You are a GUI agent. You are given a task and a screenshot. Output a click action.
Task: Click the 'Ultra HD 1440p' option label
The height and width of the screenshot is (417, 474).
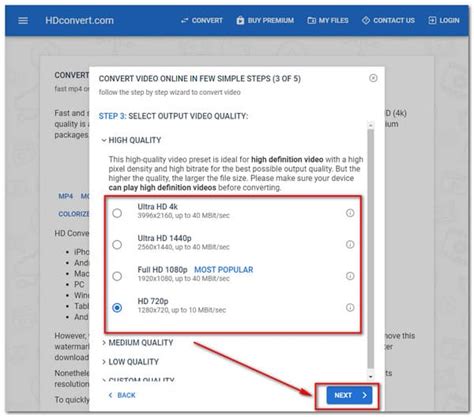click(165, 238)
